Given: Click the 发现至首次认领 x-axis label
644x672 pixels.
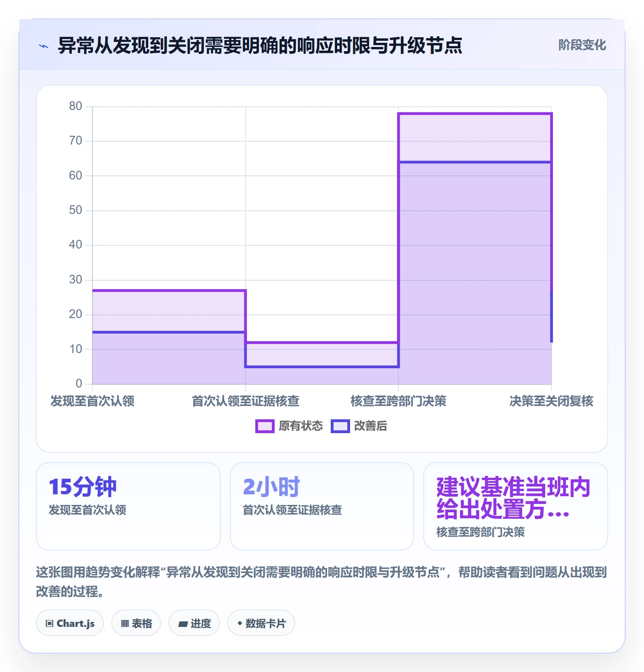Looking at the screenshot, I should pos(92,401).
